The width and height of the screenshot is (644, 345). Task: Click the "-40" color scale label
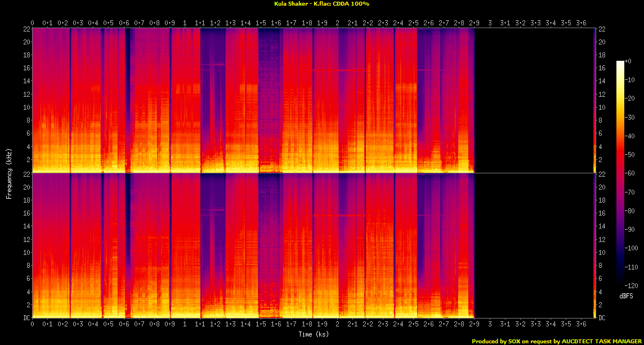[629, 136]
